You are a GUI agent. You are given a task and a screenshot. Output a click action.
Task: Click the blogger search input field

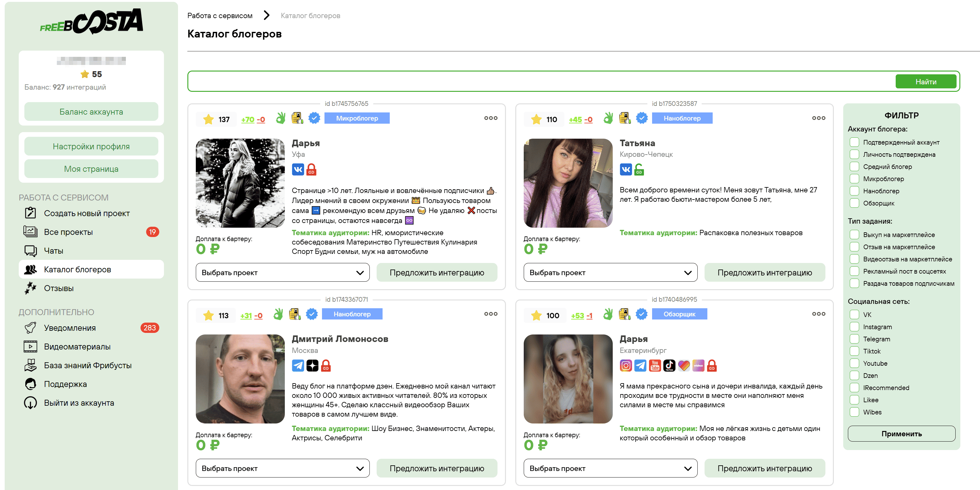click(x=540, y=82)
